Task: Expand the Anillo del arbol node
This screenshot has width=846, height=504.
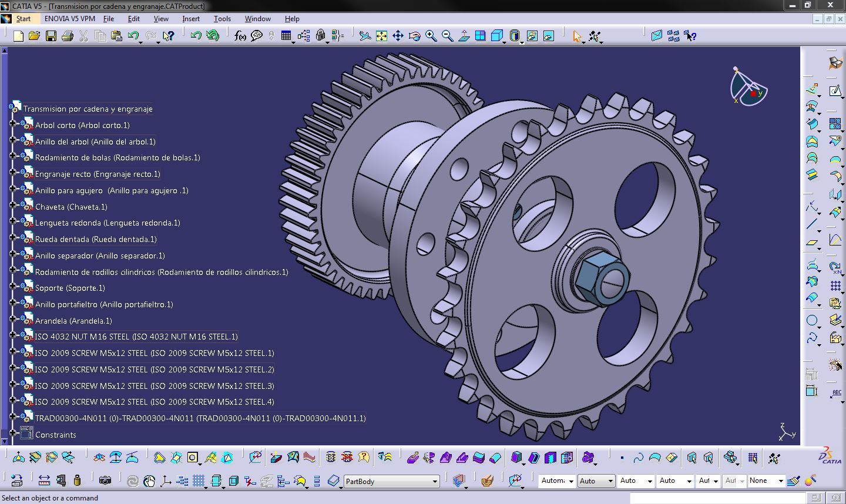Action: point(13,140)
